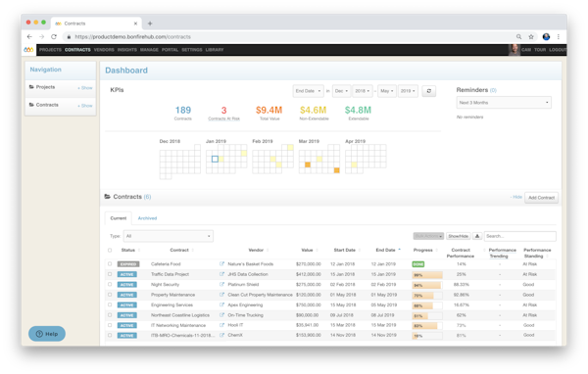Check the Northeast Coastline Logistics row checkbox
Image resolution: width=588 pixels, height=374 pixels.
pos(110,315)
